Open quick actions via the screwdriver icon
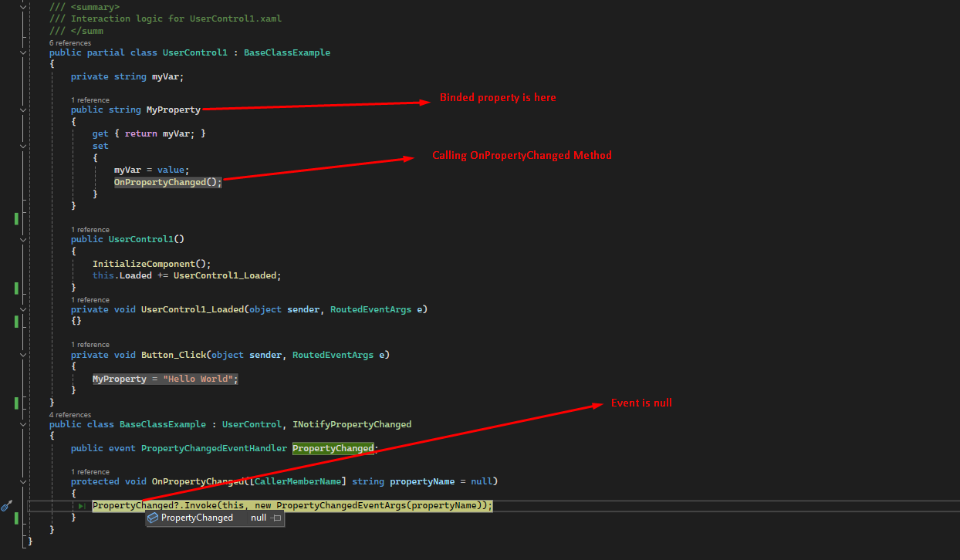The height and width of the screenshot is (560, 960). point(6,506)
